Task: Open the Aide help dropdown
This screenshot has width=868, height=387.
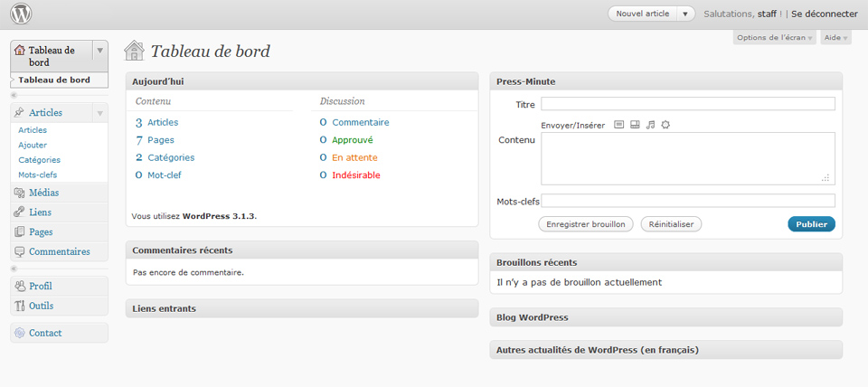Action: (835, 38)
